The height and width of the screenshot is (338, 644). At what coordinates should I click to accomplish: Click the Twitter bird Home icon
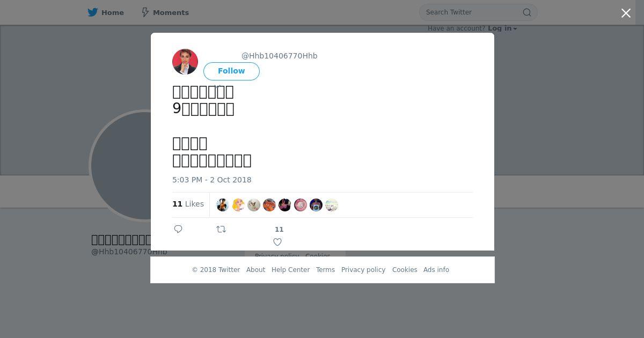[93, 12]
